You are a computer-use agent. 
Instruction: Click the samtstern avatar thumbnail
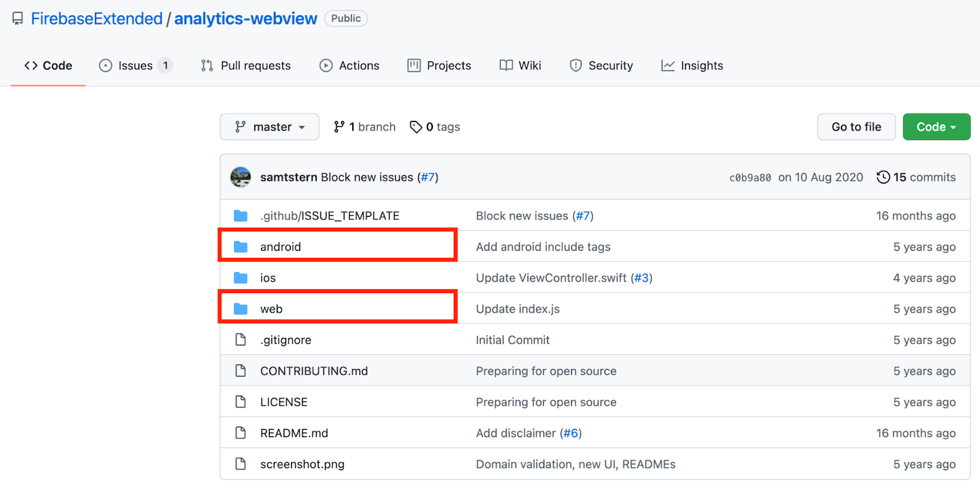240,177
